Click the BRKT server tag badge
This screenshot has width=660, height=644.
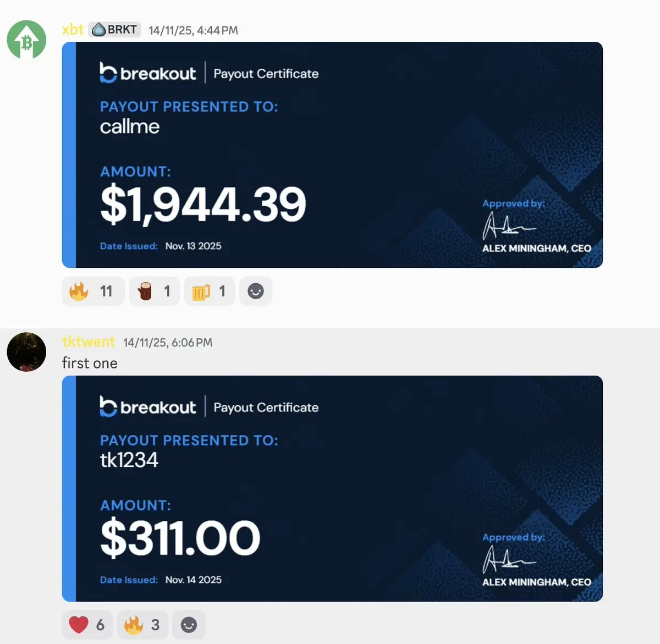pyautogui.click(x=115, y=30)
